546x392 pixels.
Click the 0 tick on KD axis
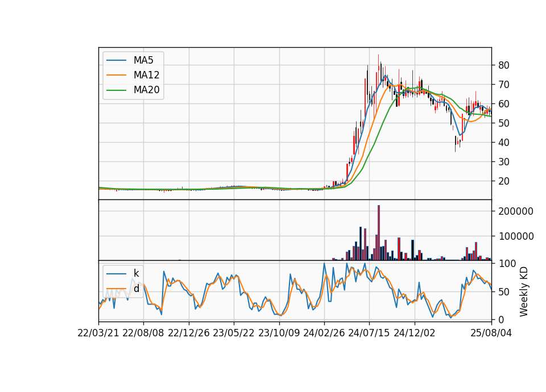(x=501, y=320)
